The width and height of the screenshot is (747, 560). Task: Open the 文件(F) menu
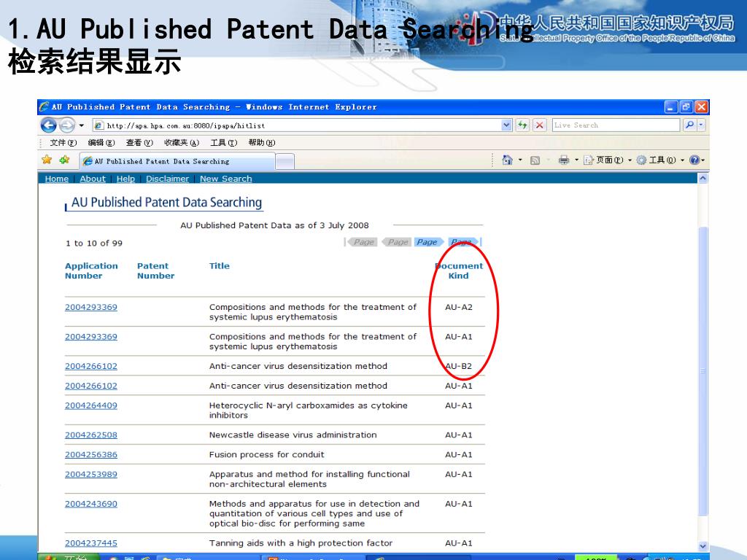pos(63,142)
